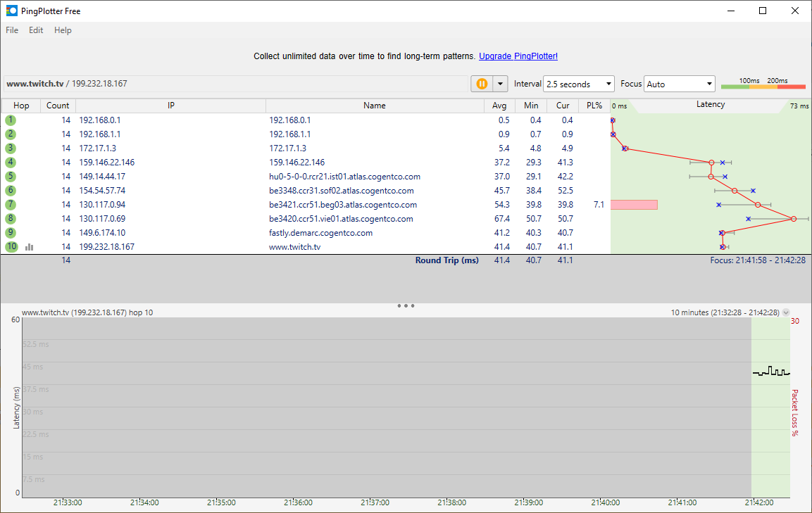This screenshot has height=513, width=812.
Task: Click the three-dot splitter handle above the timeline
Action: coord(406,305)
